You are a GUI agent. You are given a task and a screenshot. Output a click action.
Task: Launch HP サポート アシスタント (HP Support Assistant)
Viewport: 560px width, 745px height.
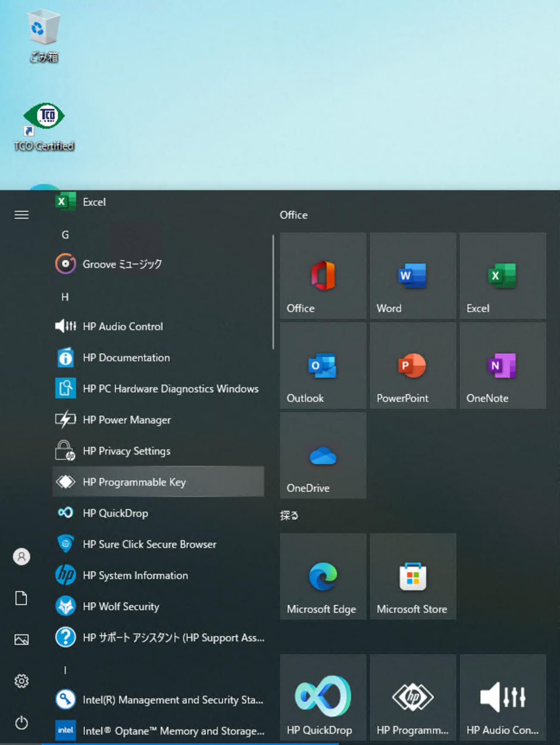(x=159, y=637)
